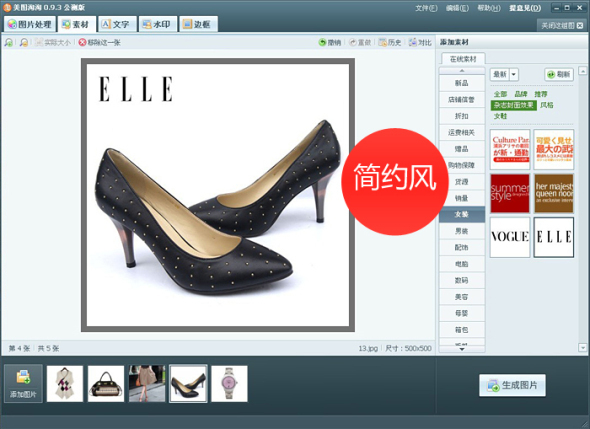This screenshot has height=429, width=590.
Task: Click the category list scroll-down arrow
Action: [462, 350]
